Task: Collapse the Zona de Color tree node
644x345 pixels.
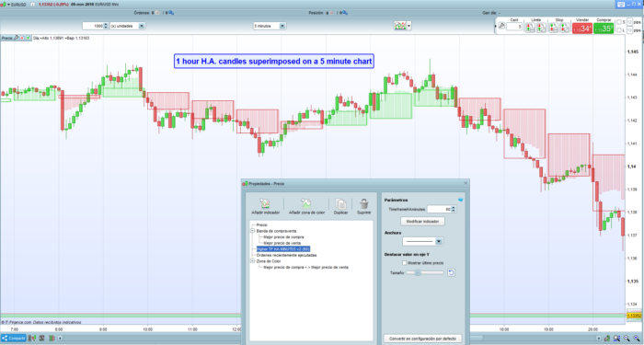Action: click(253, 260)
